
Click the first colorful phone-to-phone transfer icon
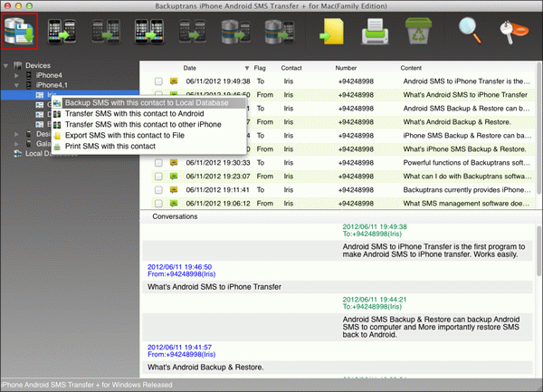(x=62, y=32)
